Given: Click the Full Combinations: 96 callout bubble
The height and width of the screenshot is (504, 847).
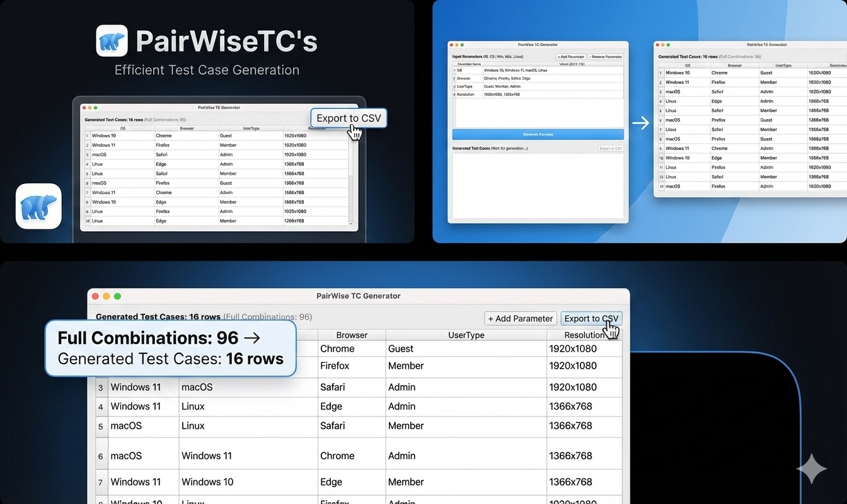Looking at the screenshot, I should pyautogui.click(x=170, y=348).
